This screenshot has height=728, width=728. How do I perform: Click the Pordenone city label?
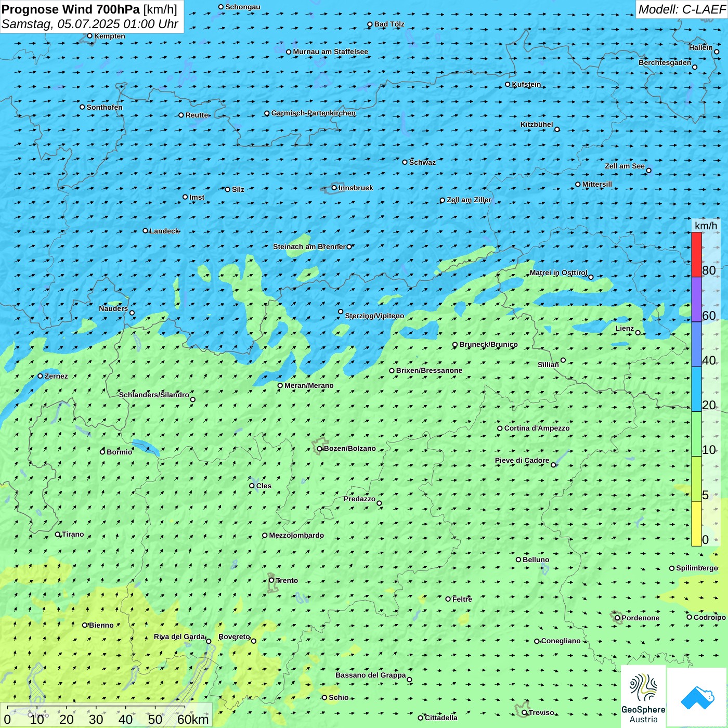(x=640, y=618)
